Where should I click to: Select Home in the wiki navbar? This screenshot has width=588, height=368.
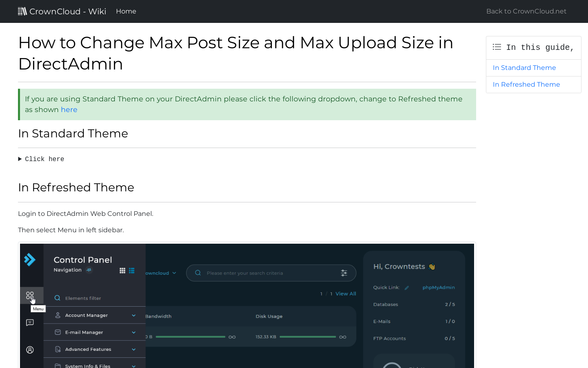click(126, 11)
